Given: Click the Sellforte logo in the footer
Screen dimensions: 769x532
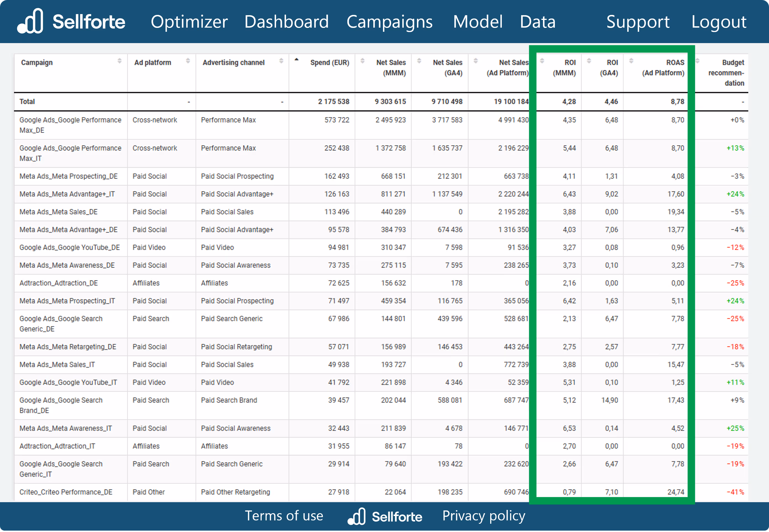Looking at the screenshot, I should (385, 517).
